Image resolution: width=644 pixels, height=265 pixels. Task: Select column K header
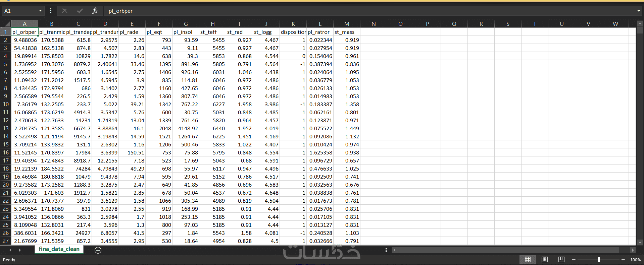(293, 24)
